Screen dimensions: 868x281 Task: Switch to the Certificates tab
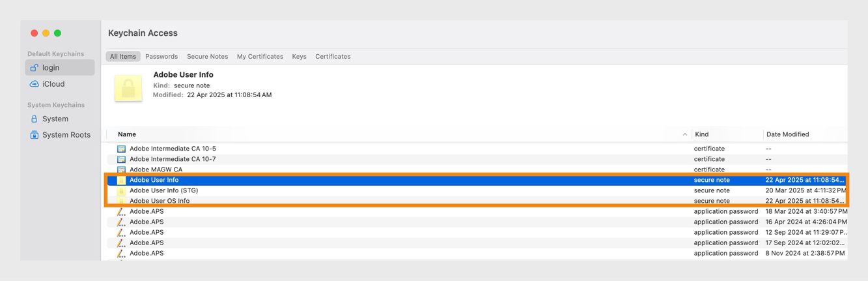click(x=333, y=57)
